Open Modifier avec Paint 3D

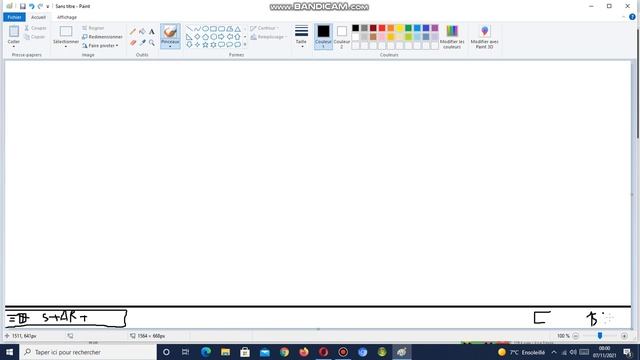coord(484,37)
